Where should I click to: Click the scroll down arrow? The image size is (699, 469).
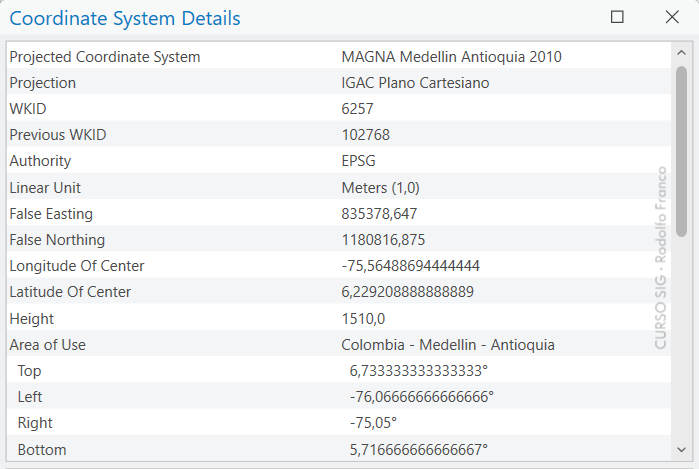pyautogui.click(x=681, y=449)
